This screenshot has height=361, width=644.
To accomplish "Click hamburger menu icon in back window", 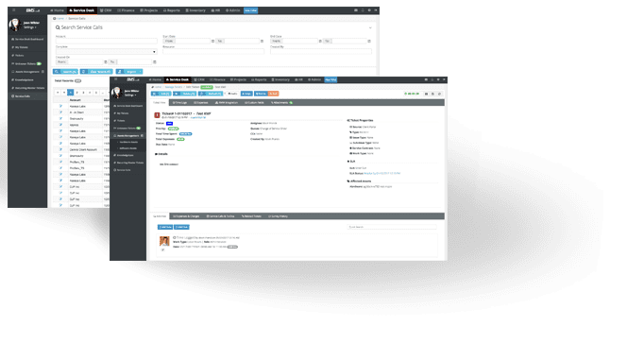I will (x=13, y=10).
